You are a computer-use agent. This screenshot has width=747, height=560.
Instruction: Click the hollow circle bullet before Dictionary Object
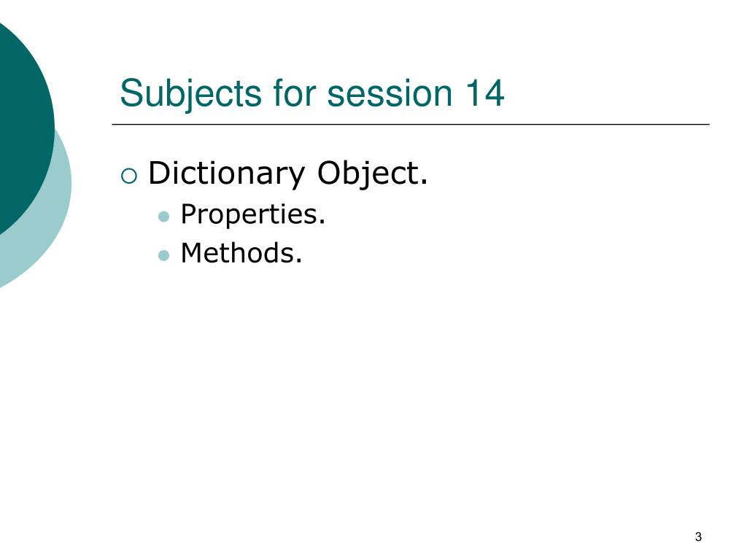click(129, 176)
